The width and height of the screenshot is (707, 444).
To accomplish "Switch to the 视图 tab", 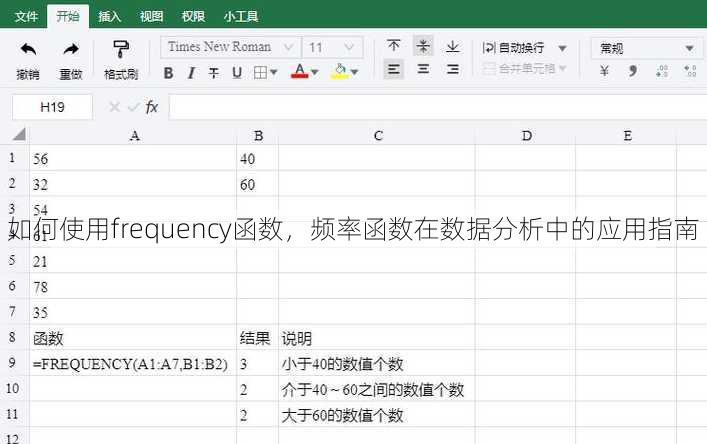I will (x=151, y=17).
